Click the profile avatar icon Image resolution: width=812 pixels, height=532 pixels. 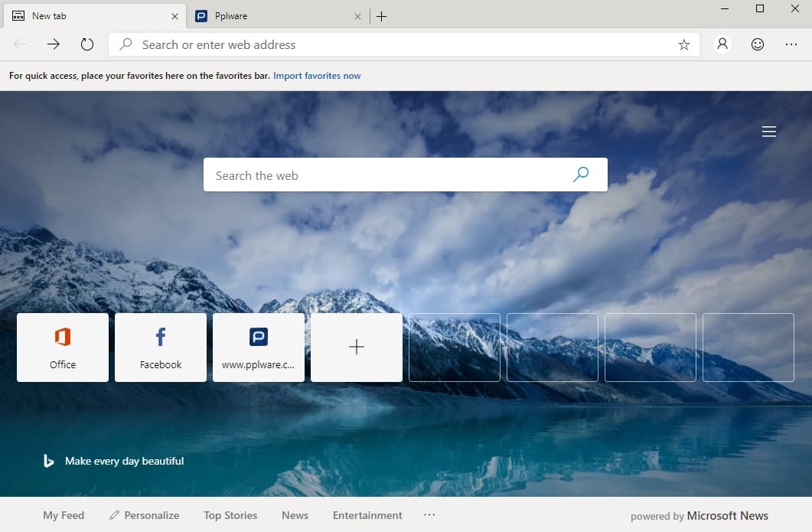[x=722, y=44]
